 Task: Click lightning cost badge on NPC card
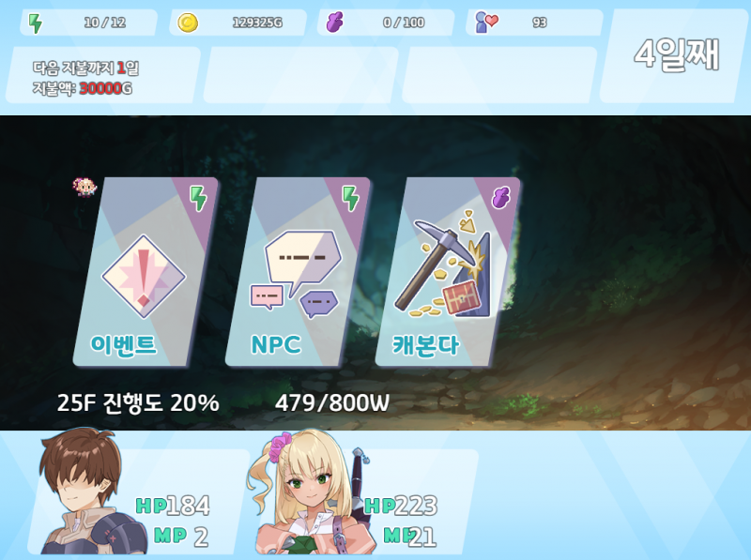point(350,198)
